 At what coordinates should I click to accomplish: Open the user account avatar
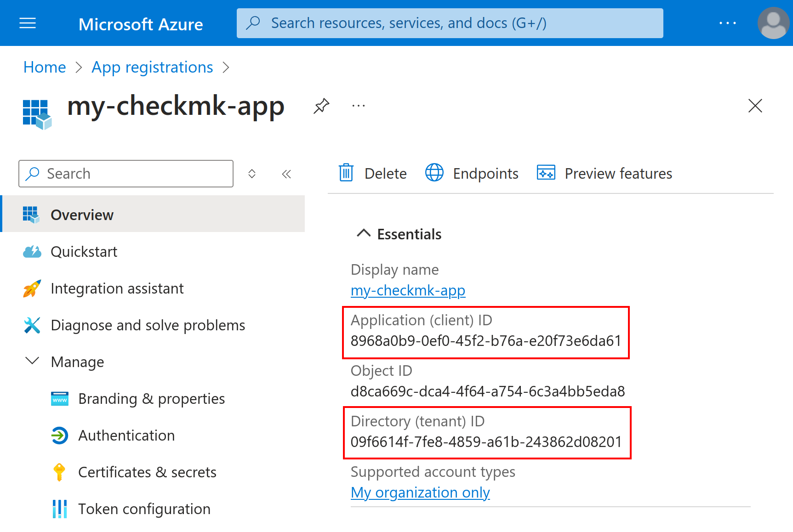[774, 23]
